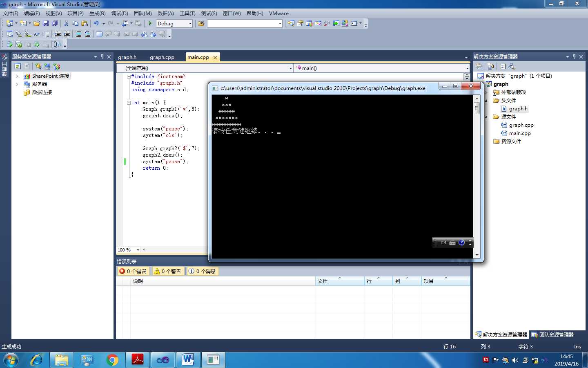
Task: Click the Uncomment selected lines icon
Action: pos(87,34)
